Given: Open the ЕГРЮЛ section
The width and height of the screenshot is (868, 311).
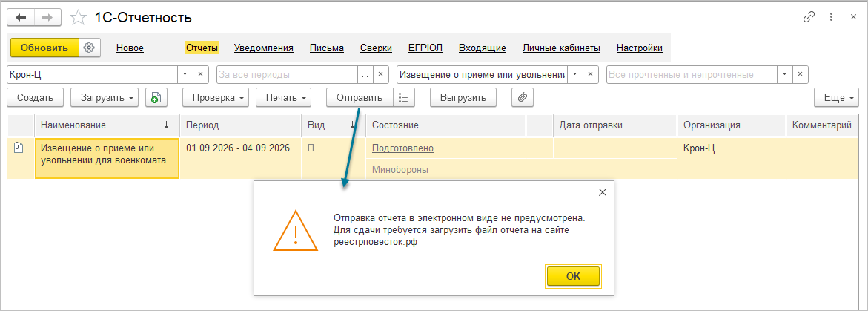Looking at the screenshot, I should click(425, 48).
